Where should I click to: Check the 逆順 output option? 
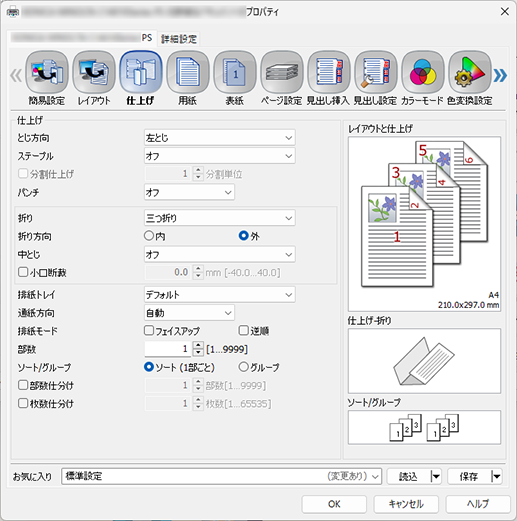(x=244, y=331)
